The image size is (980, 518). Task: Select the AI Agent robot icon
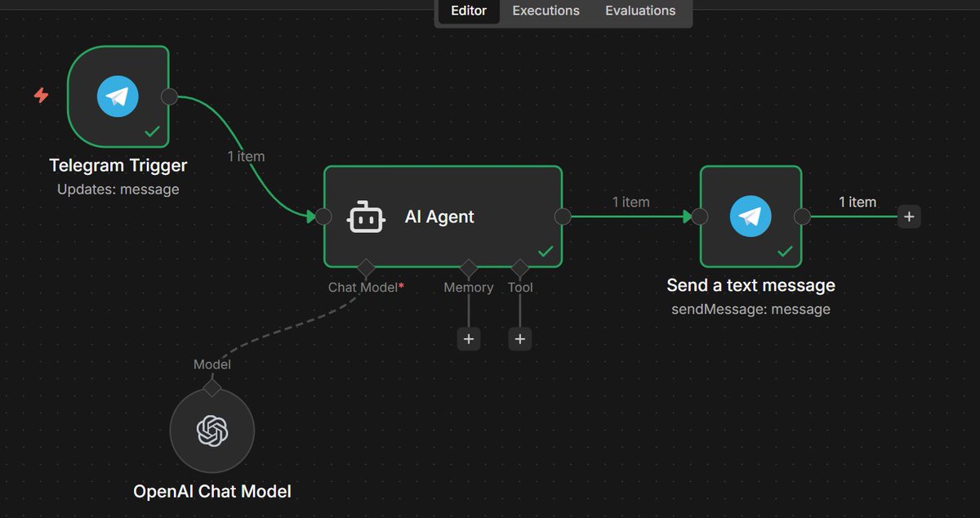[366, 217]
